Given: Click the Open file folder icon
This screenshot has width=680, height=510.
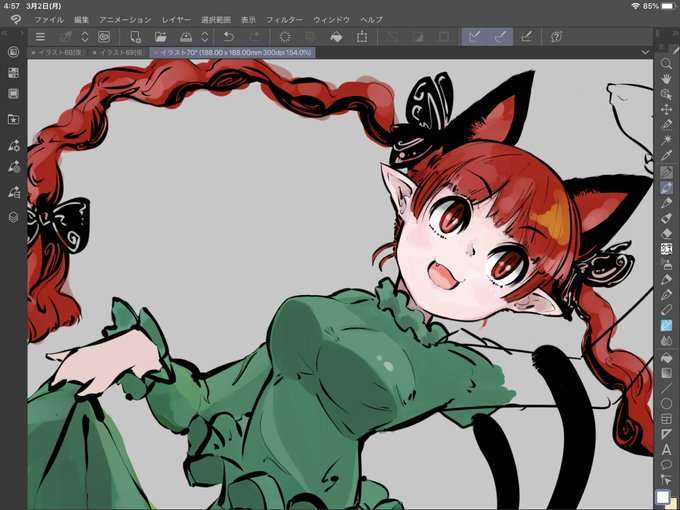Looking at the screenshot, I should point(160,37).
